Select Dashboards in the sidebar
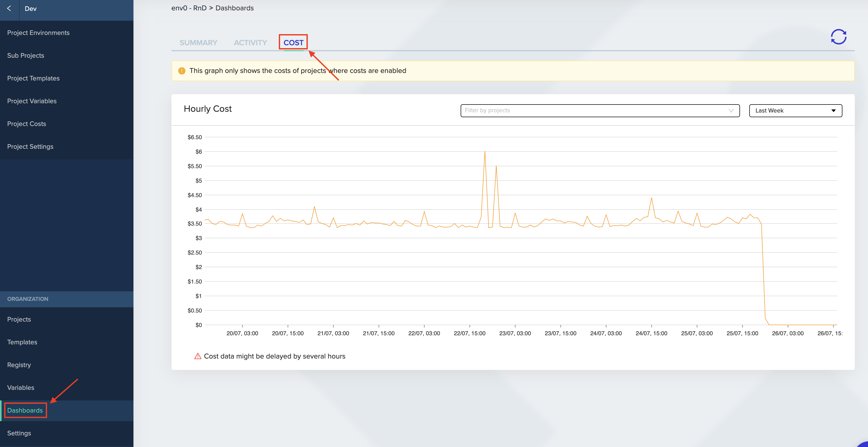This screenshot has width=868, height=447. pos(25,410)
